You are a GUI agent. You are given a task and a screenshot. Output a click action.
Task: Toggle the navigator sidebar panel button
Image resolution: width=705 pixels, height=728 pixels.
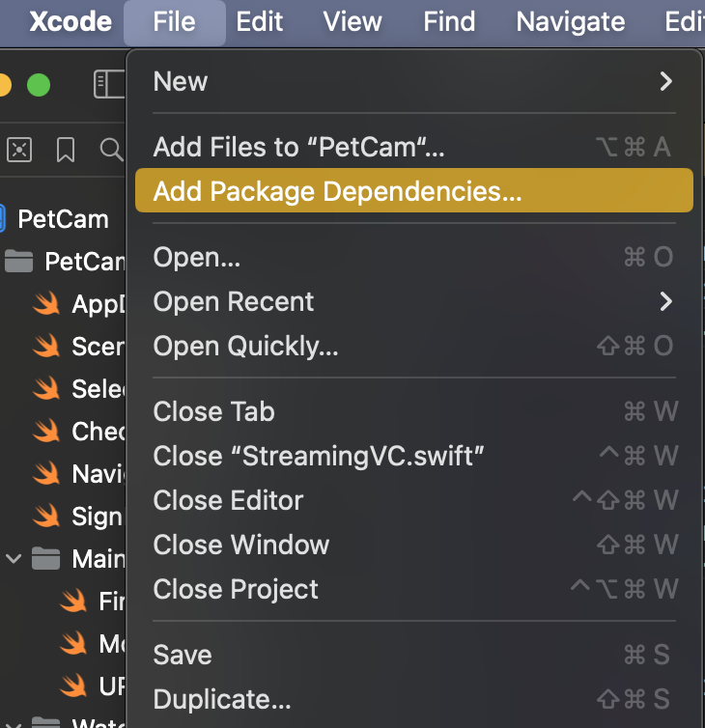point(108,85)
